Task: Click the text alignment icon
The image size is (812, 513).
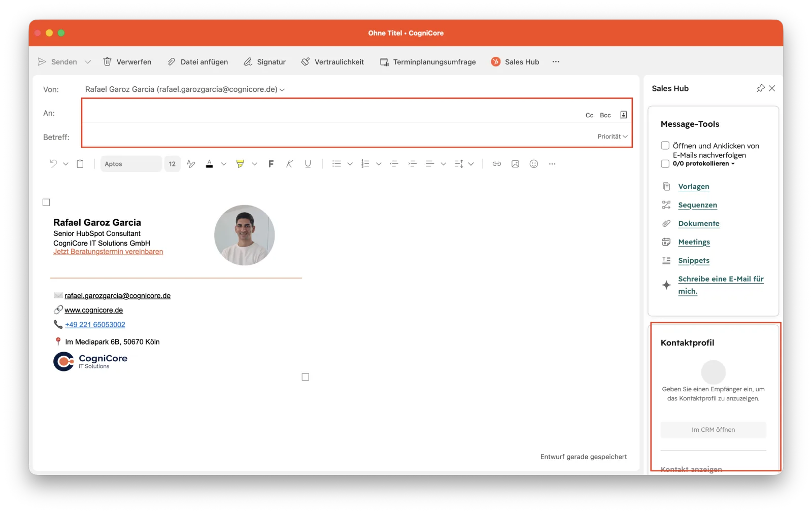Action: [x=430, y=164]
